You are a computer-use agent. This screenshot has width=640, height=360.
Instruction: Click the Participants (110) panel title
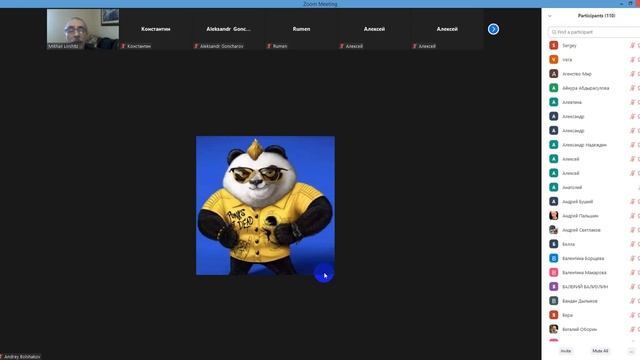point(596,16)
